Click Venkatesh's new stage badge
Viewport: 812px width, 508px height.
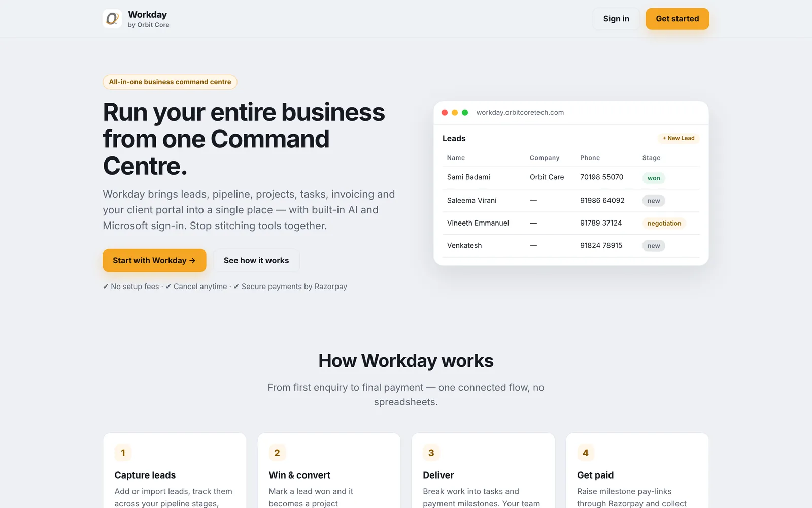point(654,246)
